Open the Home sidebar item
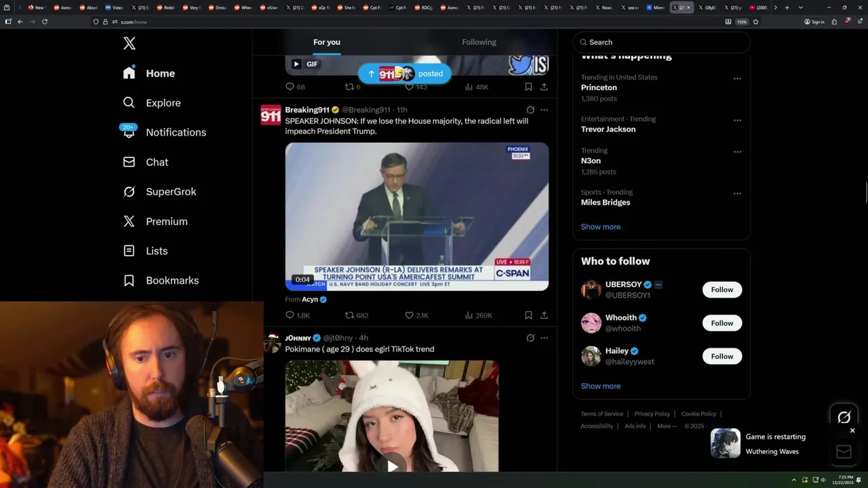The image size is (868, 488). (x=149, y=73)
